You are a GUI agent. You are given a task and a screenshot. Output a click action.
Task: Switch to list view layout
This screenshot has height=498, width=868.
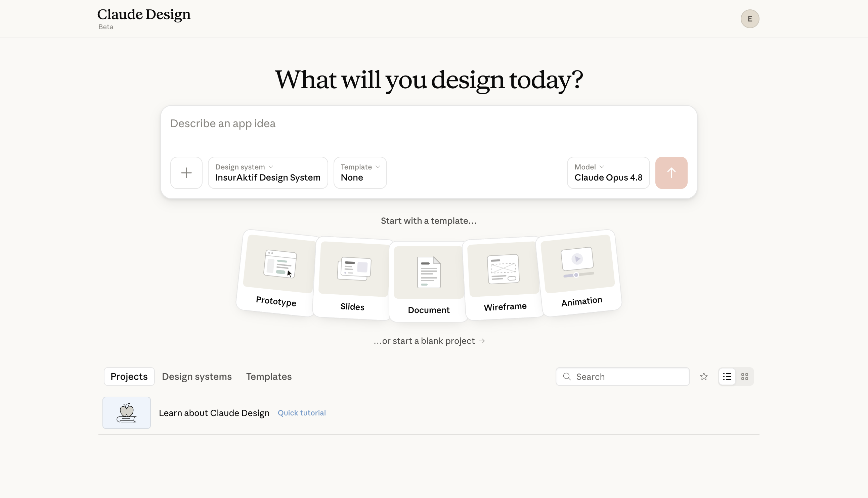click(x=727, y=377)
